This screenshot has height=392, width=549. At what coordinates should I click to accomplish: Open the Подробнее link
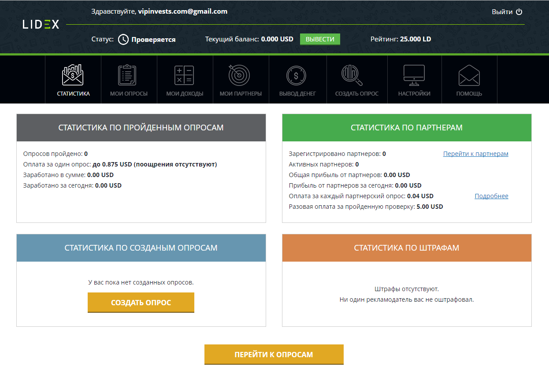(x=491, y=196)
